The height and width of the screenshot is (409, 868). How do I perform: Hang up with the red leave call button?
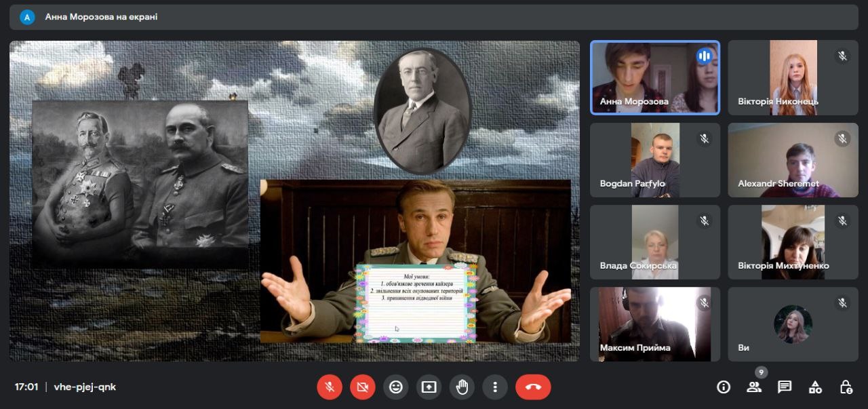pos(533,387)
